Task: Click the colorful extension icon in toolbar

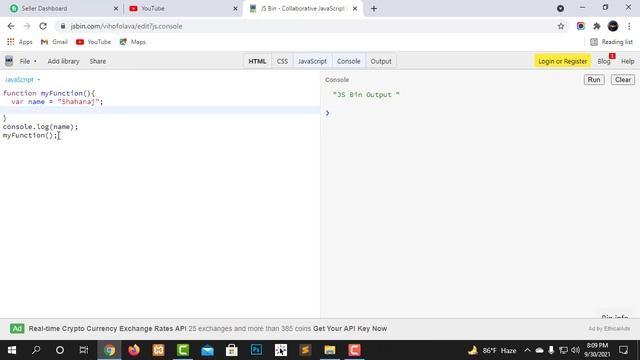Action: (580, 26)
